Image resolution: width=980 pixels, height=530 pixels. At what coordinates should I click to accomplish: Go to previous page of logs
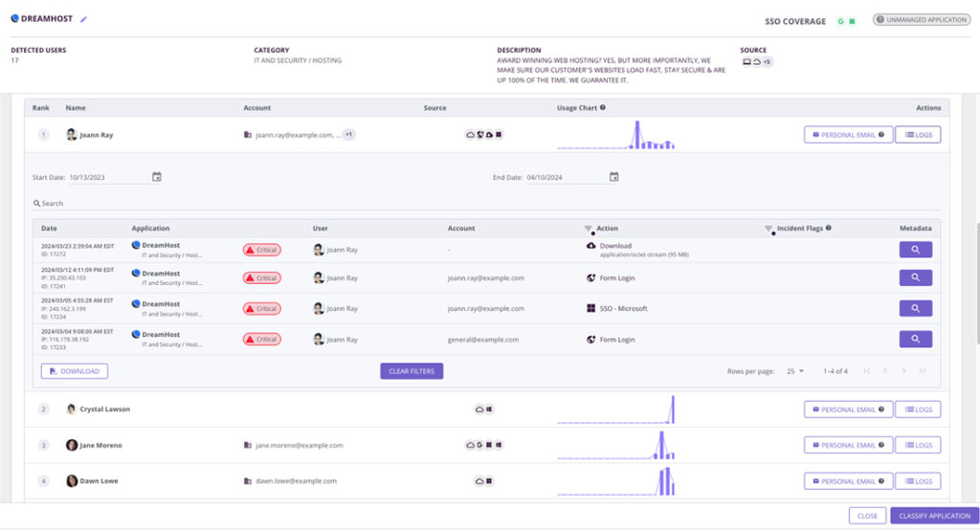(885, 371)
